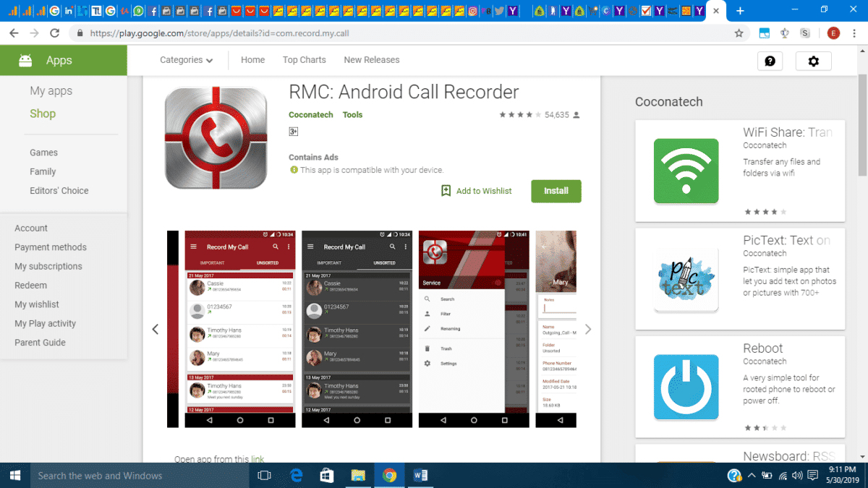Click the Reboot app power icon
868x488 pixels.
(686, 387)
